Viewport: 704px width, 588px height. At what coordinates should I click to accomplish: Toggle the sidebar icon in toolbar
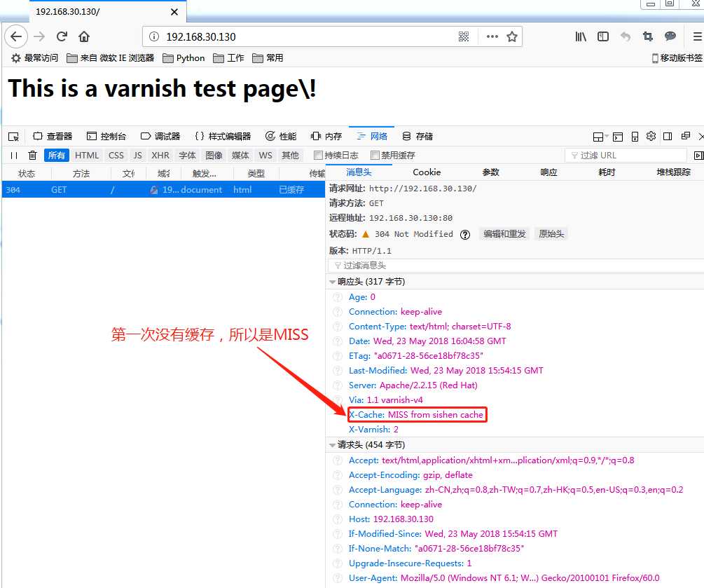point(603,36)
